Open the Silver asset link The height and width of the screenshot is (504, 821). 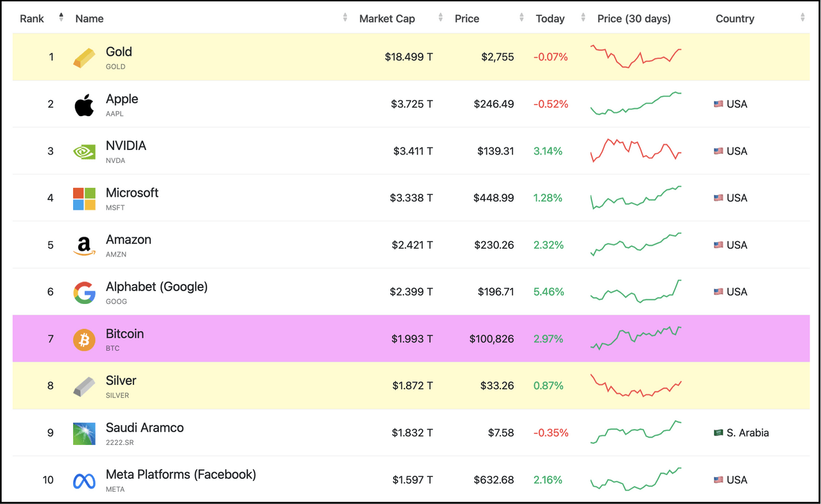pos(121,380)
